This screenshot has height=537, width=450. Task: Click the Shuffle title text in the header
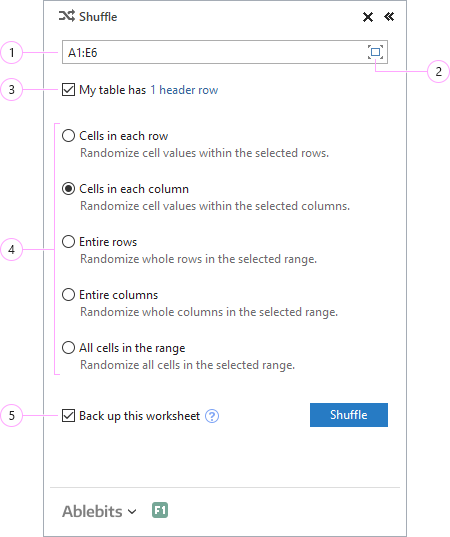(x=98, y=16)
